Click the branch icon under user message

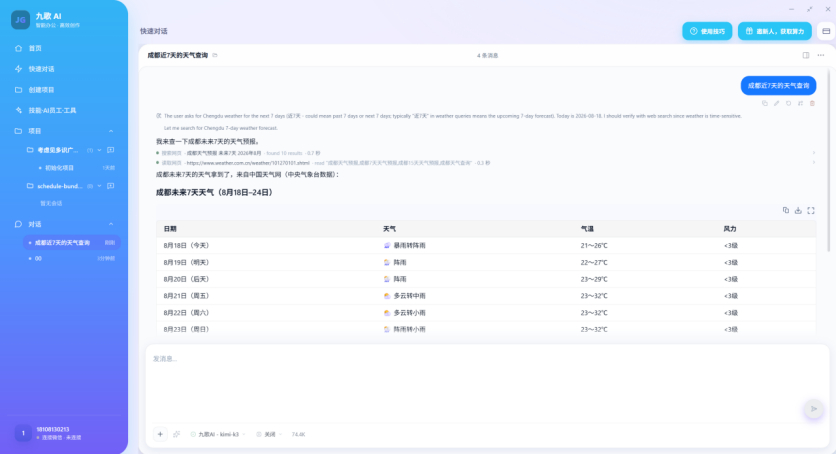(800, 103)
